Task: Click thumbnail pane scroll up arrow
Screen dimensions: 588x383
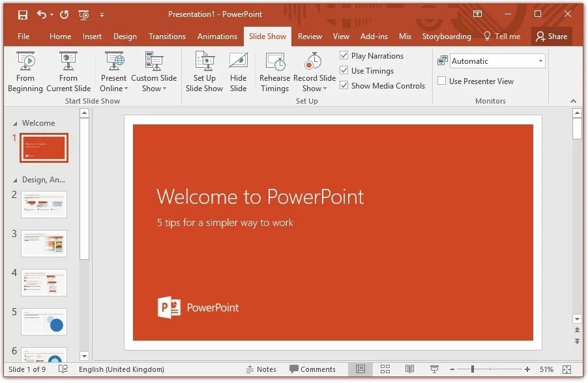Action: pyautogui.click(x=84, y=113)
